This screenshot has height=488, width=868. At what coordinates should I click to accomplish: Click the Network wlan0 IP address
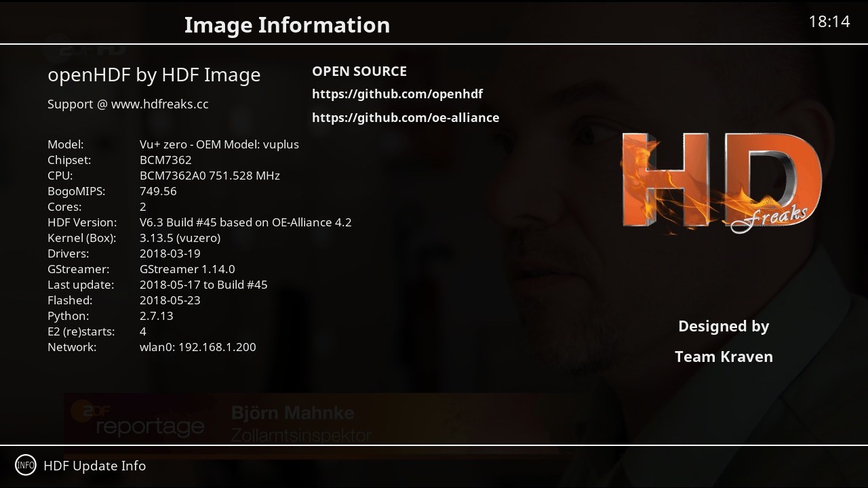coord(198,347)
